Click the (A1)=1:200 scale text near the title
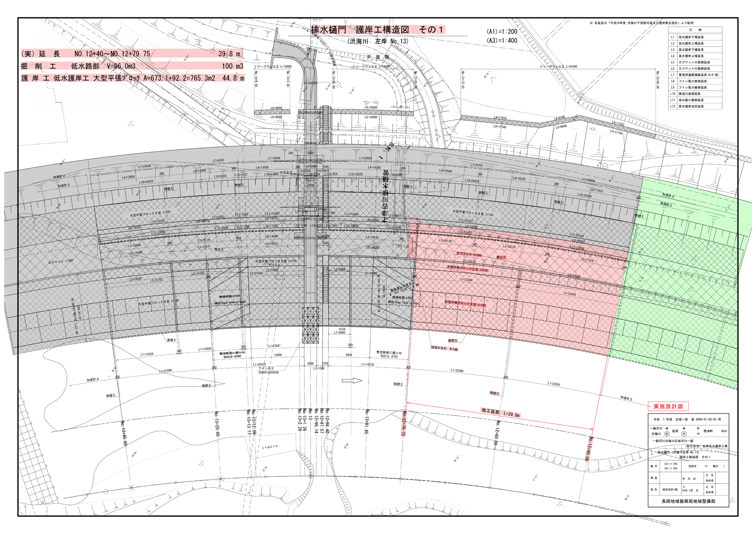 tap(502, 32)
